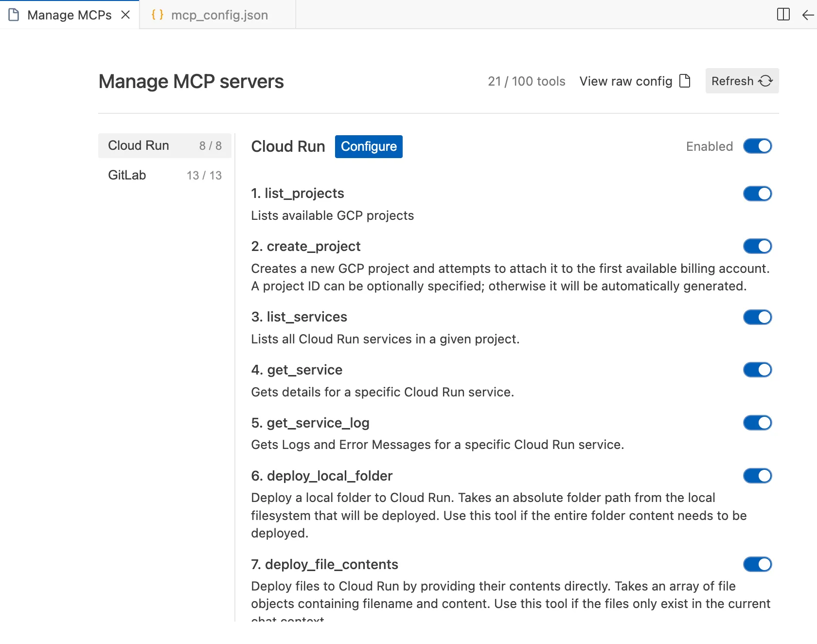Switch to the mcp_config.json tab
This screenshot has height=644, width=817.
pos(218,15)
